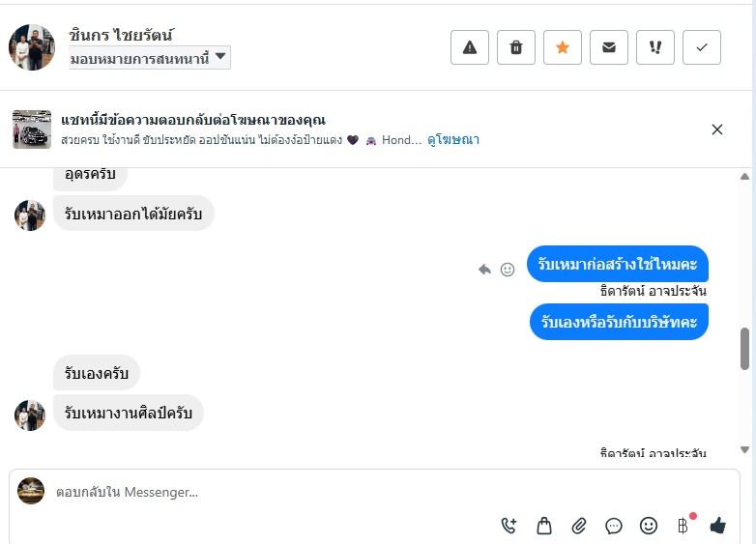Open the emoji picker in composer
756x544 pixels.
(x=649, y=526)
